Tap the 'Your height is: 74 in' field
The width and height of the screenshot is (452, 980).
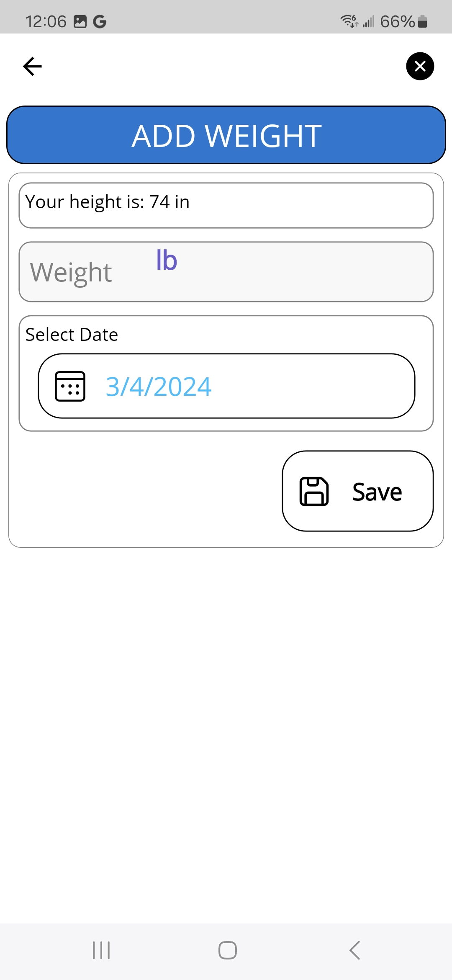[x=226, y=205]
